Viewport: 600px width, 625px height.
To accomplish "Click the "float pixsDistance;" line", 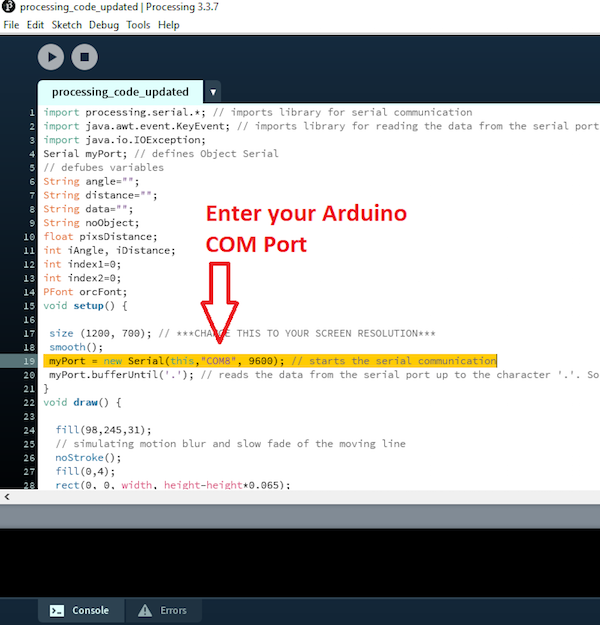I will pyautogui.click(x=100, y=237).
